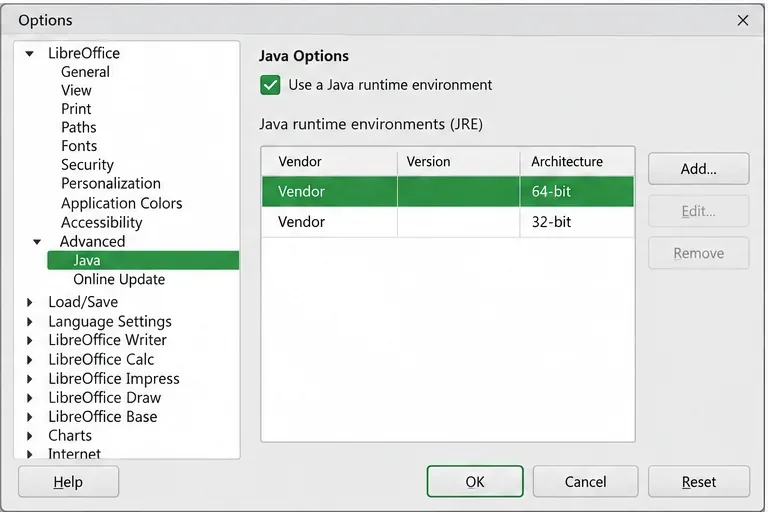
Task: Collapse the Advanced tree node
Action: click(x=37, y=242)
